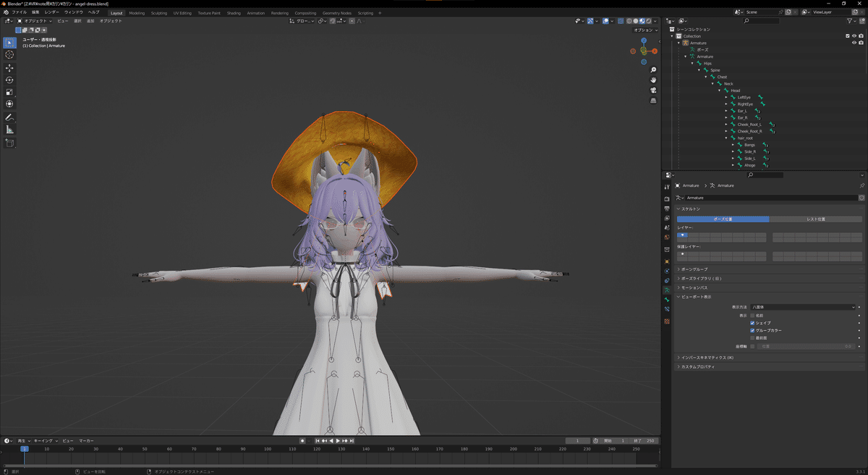Select the Transform tool
This screenshot has width=868, height=475.
9,104
